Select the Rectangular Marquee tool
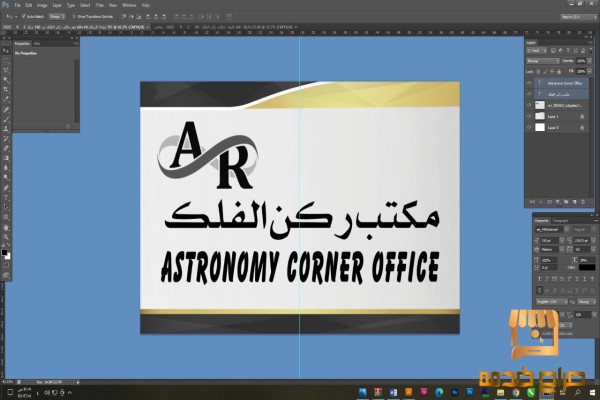The width and height of the screenshot is (600, 400). (6, 55)
